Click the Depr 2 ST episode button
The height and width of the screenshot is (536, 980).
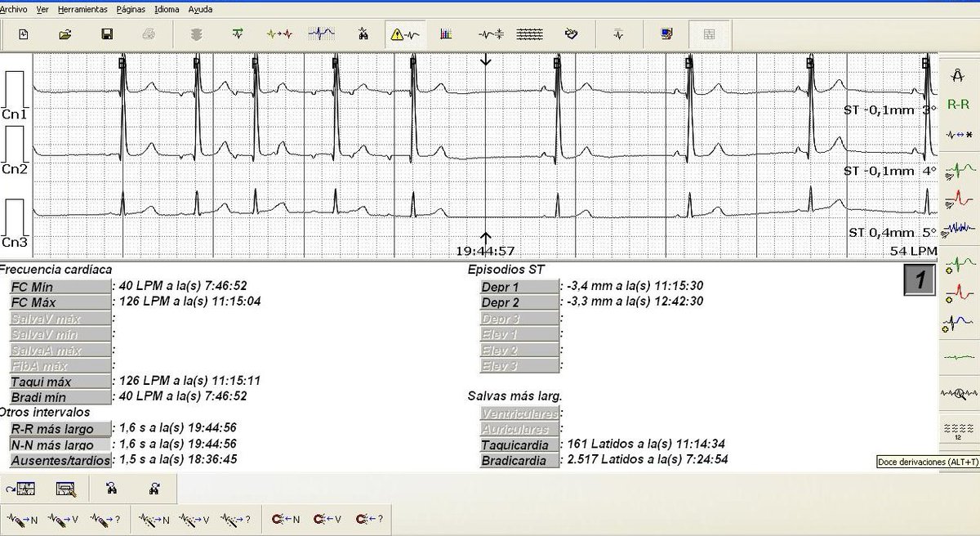(519, 302)
